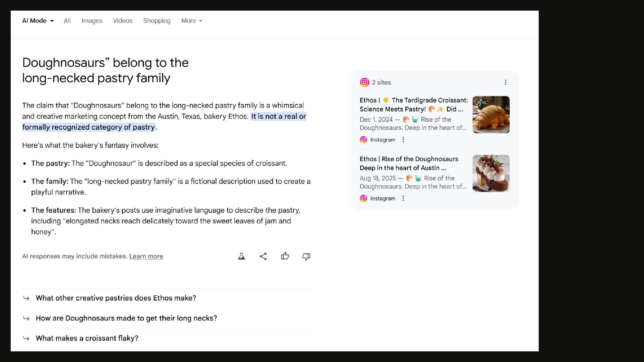This screenshot has height=362, width=644.
Task: Expand follow-up about other creative Ethos pastries
Action: click(116, 298)
